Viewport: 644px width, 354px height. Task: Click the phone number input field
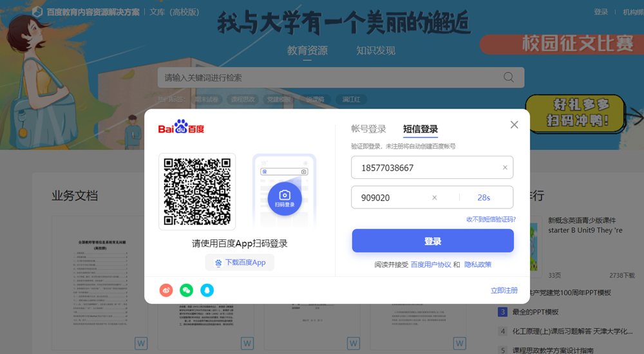point(425,168)
